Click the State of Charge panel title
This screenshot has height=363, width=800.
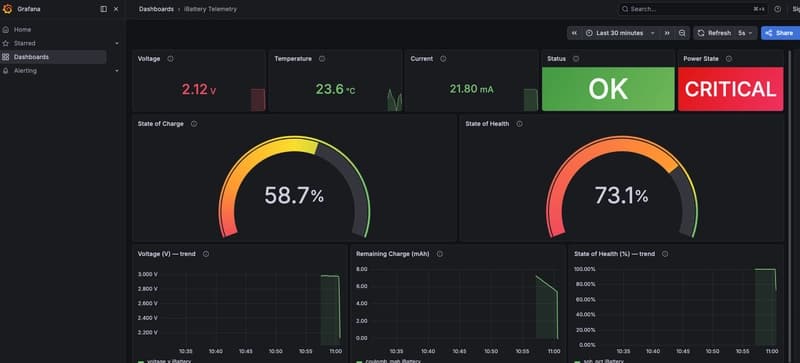(x=161, y=124)
